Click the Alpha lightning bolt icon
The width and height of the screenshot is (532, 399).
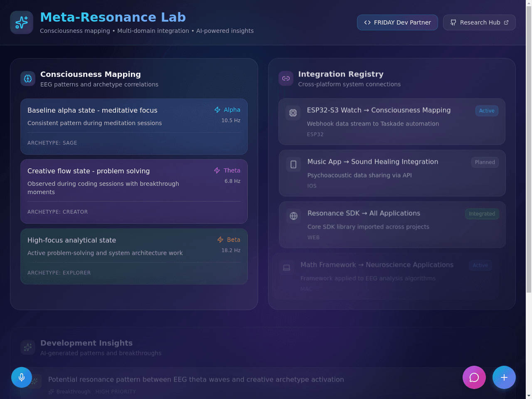point(217,110)
